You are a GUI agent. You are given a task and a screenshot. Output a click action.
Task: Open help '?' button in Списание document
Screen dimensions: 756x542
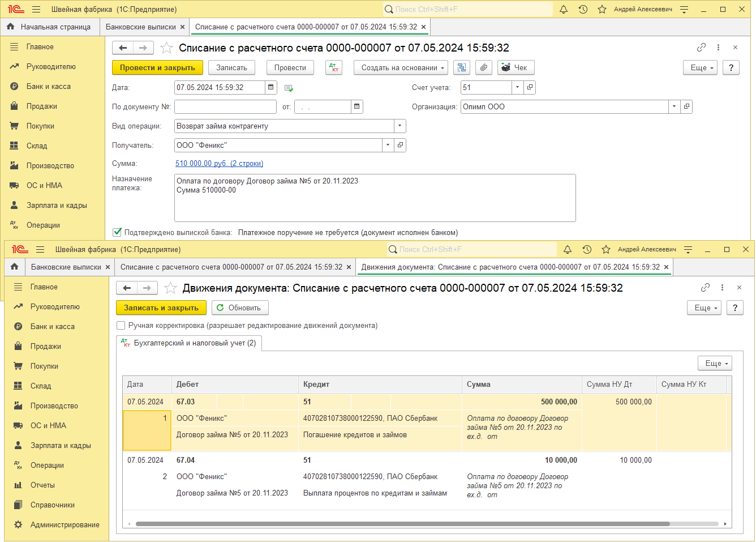[x=731, y=67]
